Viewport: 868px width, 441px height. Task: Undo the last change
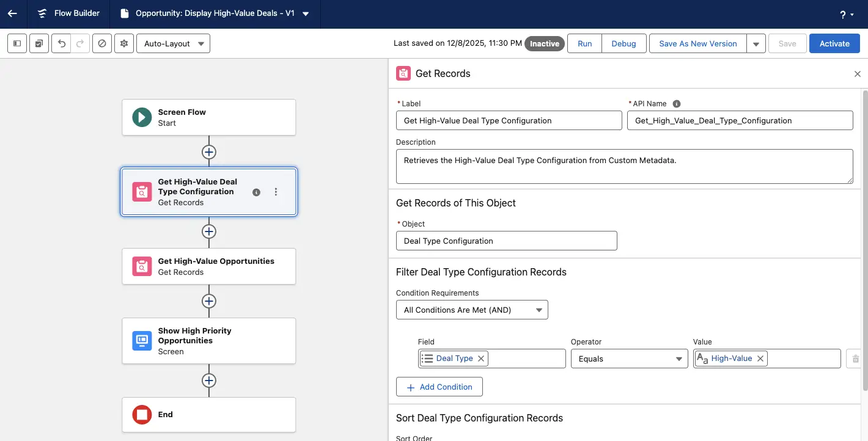pyautogui.click(x=62, y=43)
